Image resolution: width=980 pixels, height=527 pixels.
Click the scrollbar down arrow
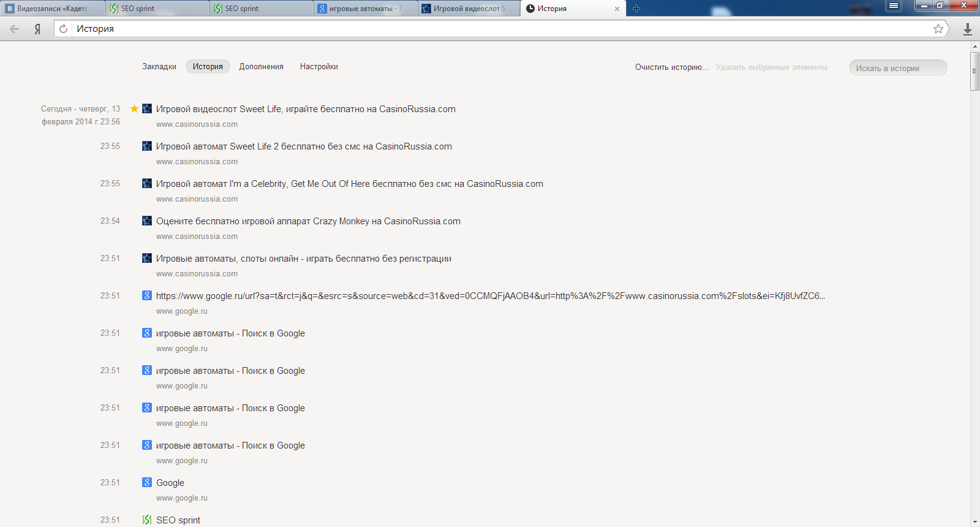point(975,522)
